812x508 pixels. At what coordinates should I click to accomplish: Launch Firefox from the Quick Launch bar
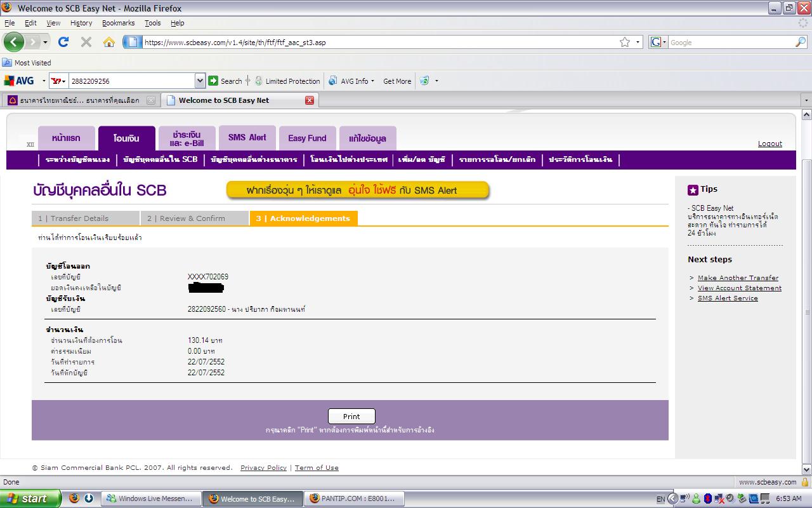pyautogui.click(x=74, y=498)
